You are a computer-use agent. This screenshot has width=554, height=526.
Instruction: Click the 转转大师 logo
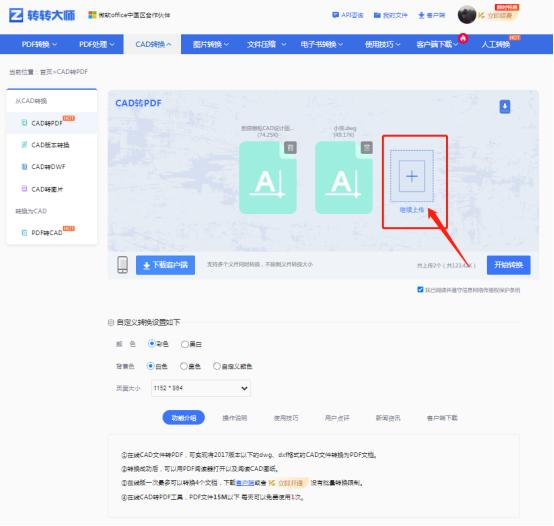(42, 15)
